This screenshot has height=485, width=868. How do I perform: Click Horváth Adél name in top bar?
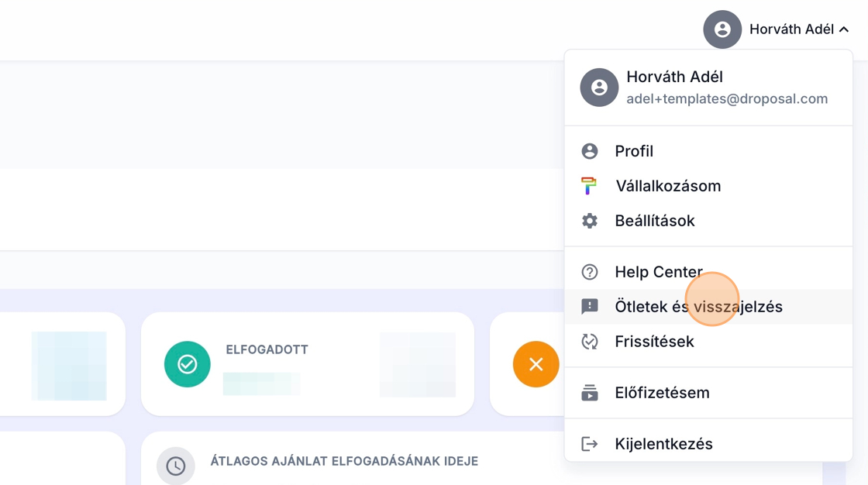[x=791, y=29]
